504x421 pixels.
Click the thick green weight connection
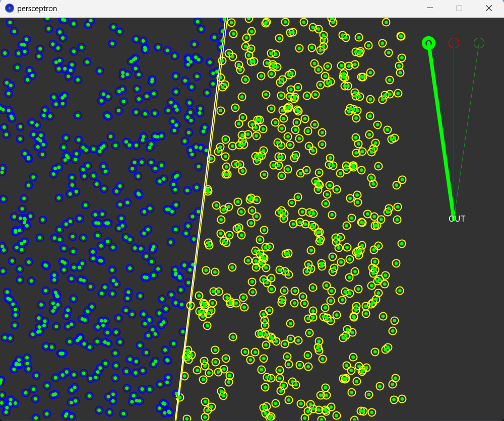(x=441, y=126)
